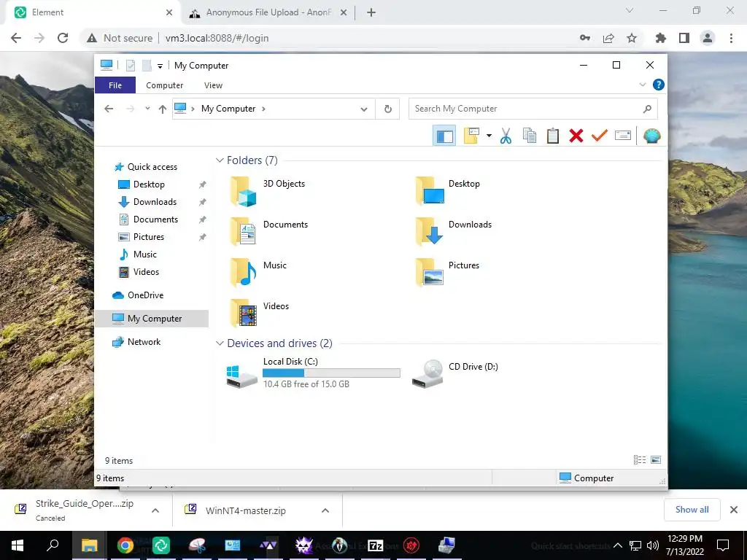Select Network in the navigation pane
747x560 pixels.
144,342
